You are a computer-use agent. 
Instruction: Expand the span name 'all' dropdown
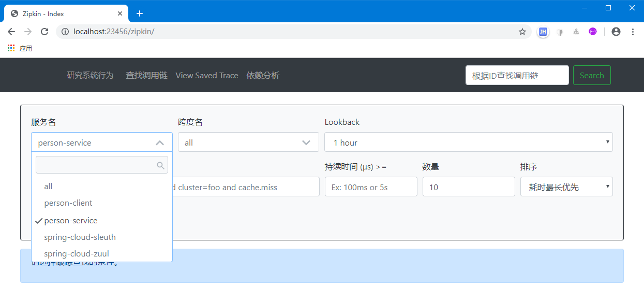pos(248,142)
